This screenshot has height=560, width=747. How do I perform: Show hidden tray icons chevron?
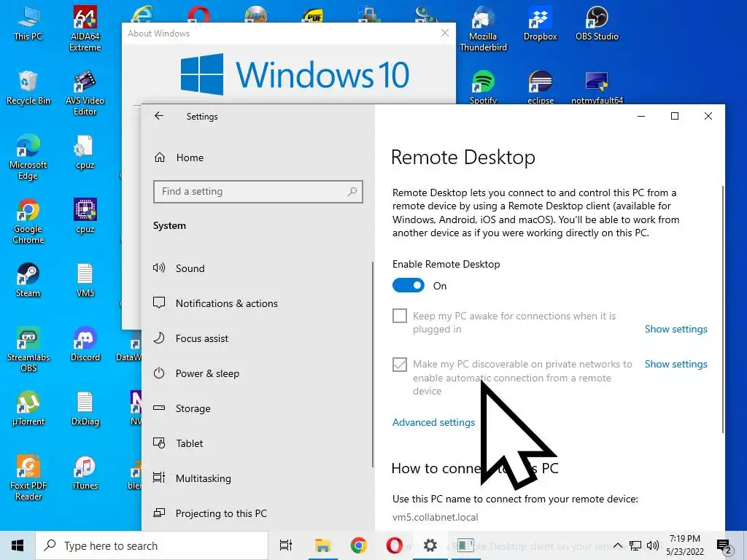617,545
